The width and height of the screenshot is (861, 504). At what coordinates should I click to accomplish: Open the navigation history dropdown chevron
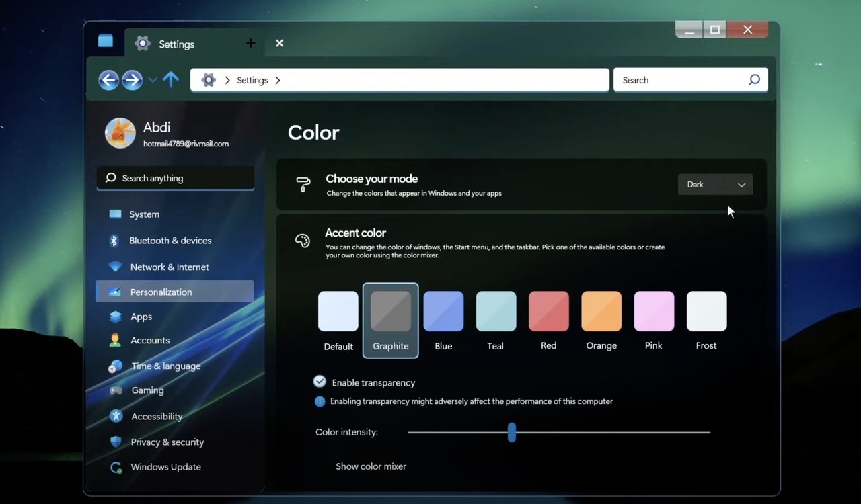pyautogui.click(x=153, y=80)
